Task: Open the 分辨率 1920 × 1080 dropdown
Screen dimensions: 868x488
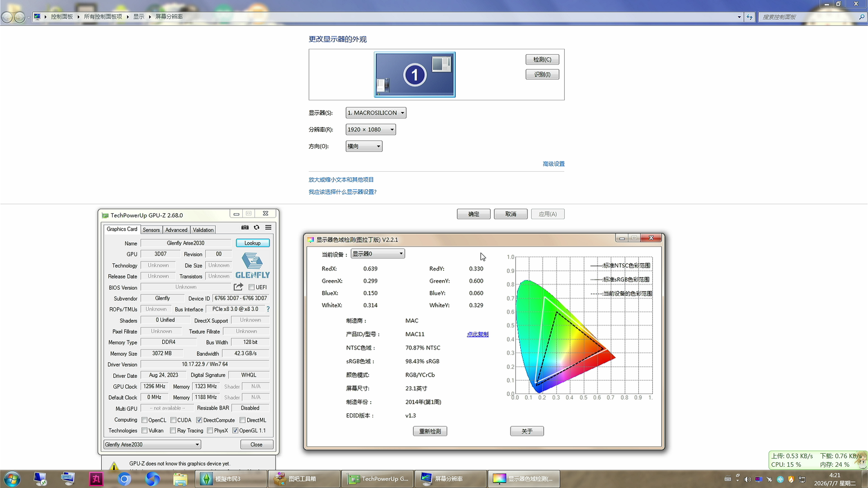Action: pos(371,130)
